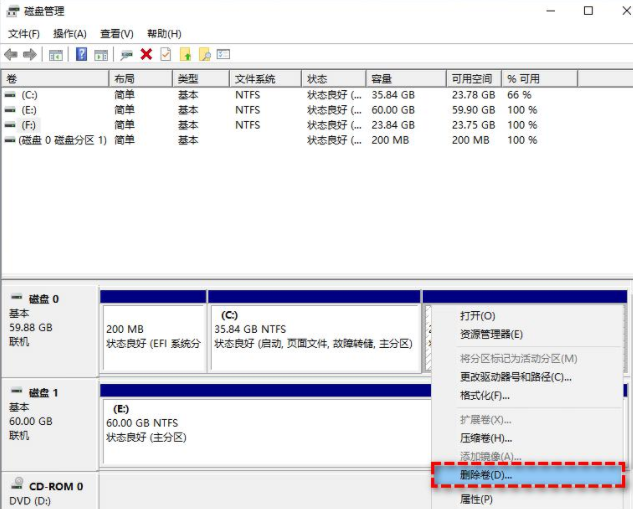This screenshot has width=633, height=509.
Task: Click the CD-ROM 0 disc icon
Action: tap(17, 483)
